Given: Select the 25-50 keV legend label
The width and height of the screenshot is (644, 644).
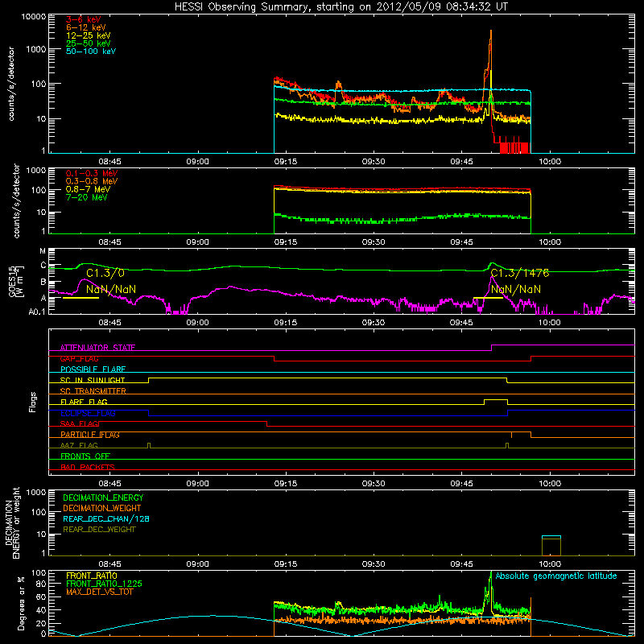Looking at the screenshot, I should pyautogui.click(x=89, y=43).
